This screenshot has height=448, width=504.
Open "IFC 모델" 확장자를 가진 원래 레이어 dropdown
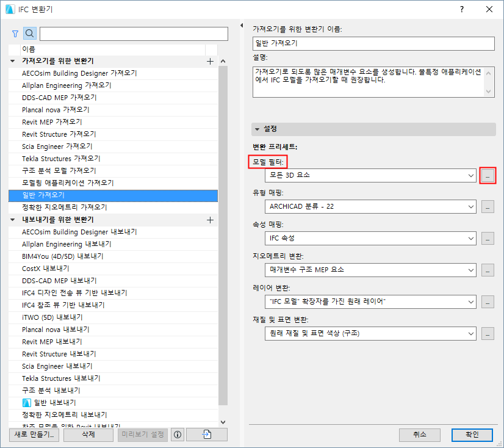click(x=370, y=302)
